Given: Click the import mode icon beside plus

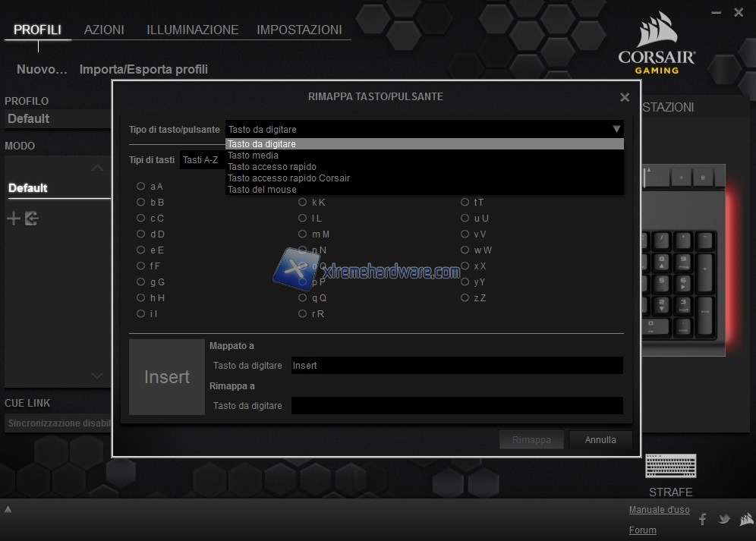Looking at the screenshot, I should [x=32, y=219].
